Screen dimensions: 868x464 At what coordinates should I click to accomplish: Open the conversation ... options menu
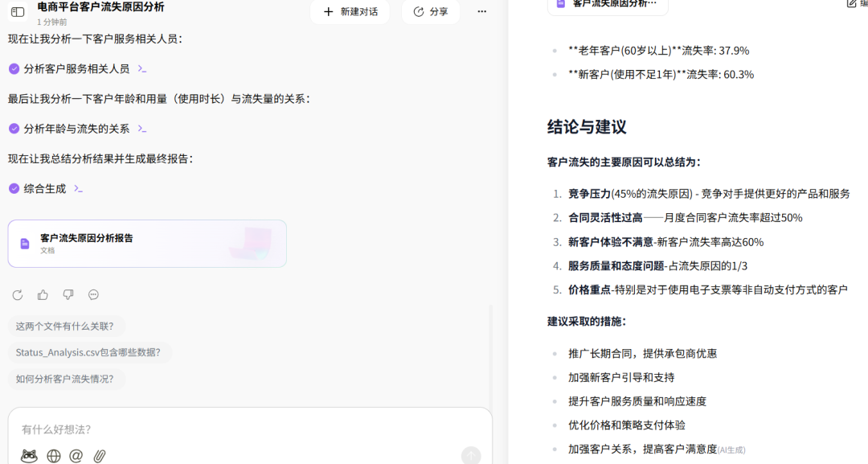click(x=481, y=11)
